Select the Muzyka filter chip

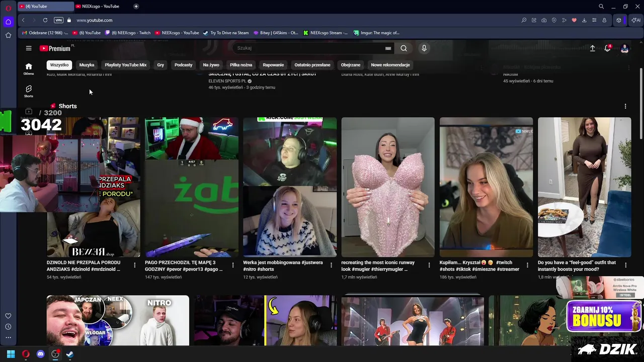tap(87, 65)
